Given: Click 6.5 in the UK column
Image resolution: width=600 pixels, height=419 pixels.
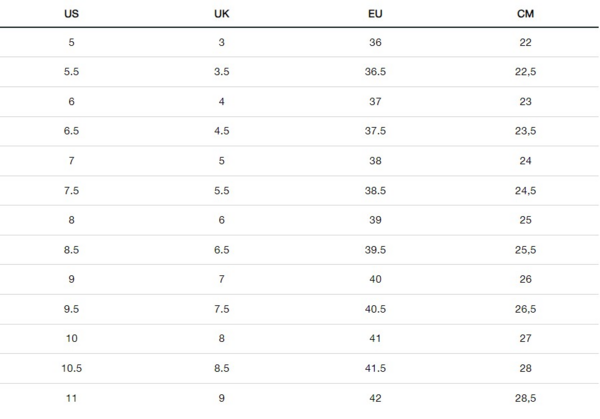Looking at the screenshot, I should click(222, 250).
